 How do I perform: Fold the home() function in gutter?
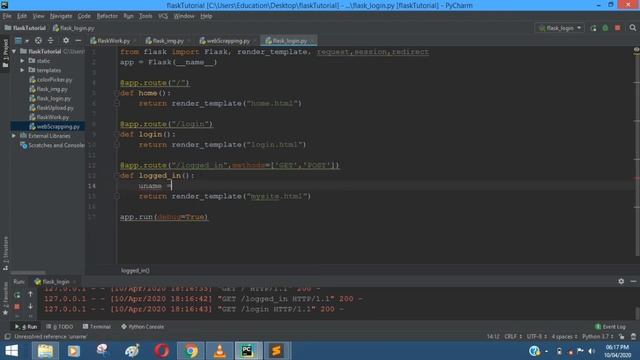point(116,93)
